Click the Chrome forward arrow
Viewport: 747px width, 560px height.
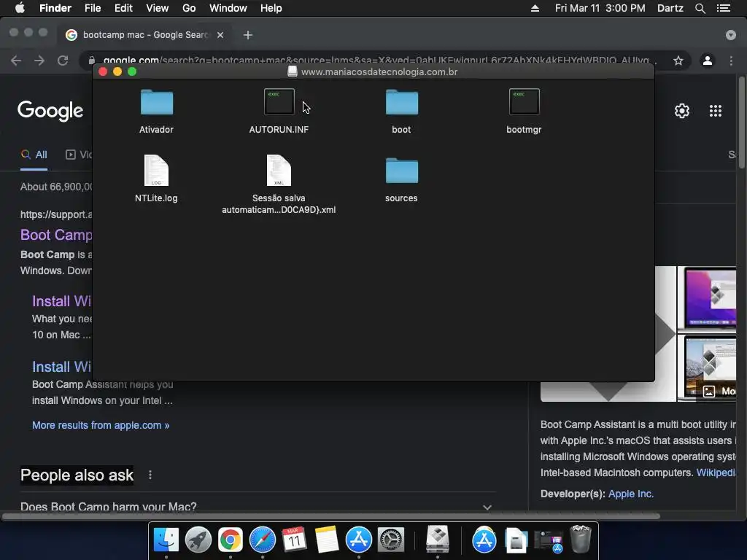coord(39,61)
